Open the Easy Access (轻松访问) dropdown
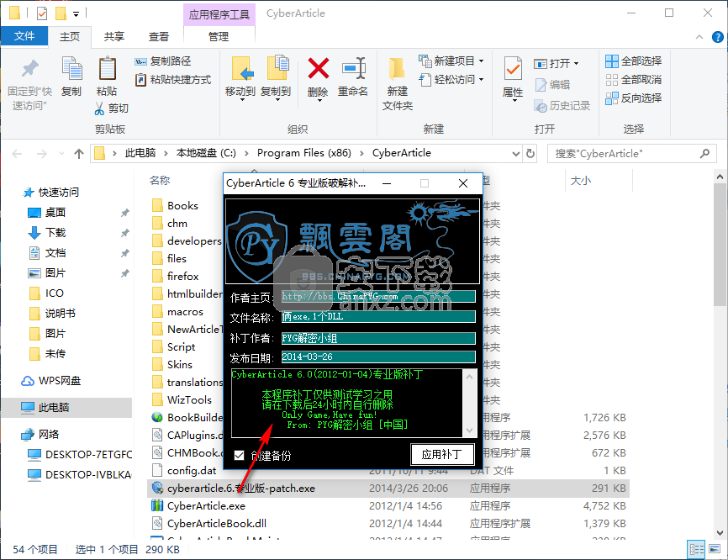This screenshot has height=560, width=728. [x=451, y=79]
